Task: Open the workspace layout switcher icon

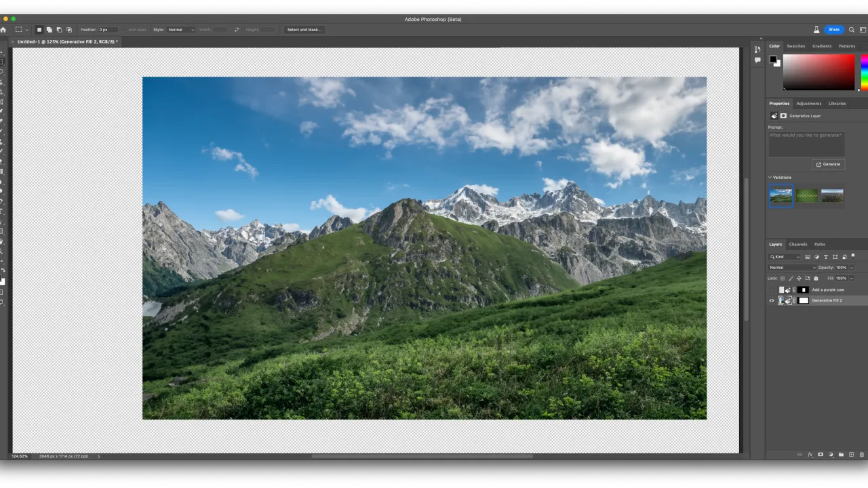Action: [863, 30]
